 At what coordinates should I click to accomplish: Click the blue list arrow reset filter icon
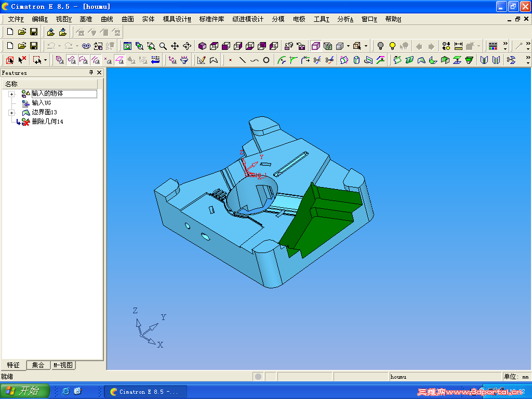(x=155, y=60)
